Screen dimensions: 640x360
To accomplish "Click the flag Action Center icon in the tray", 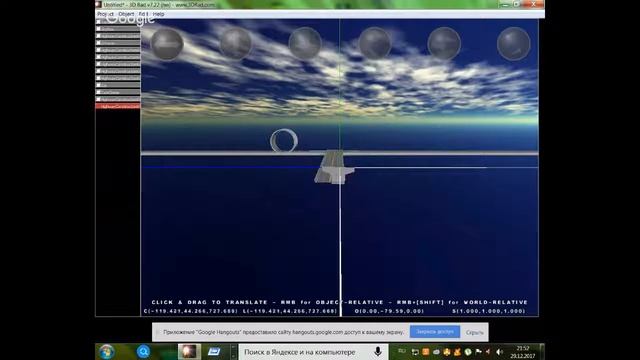I will coord(478,351).
